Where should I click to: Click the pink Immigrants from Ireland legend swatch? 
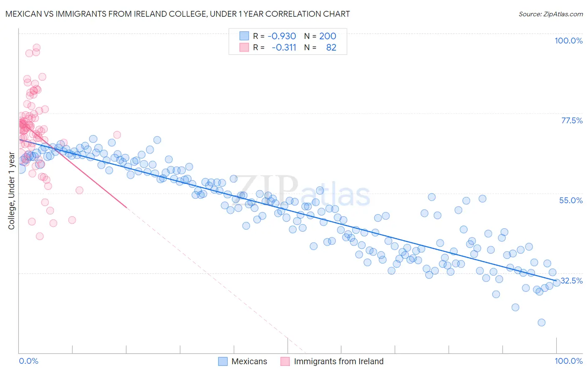tap(285, 361)
